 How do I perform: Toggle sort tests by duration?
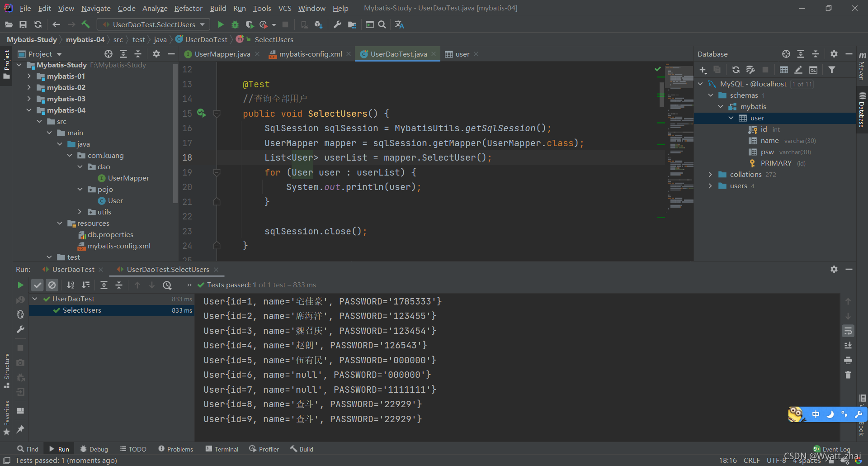(x=85, y=285)
